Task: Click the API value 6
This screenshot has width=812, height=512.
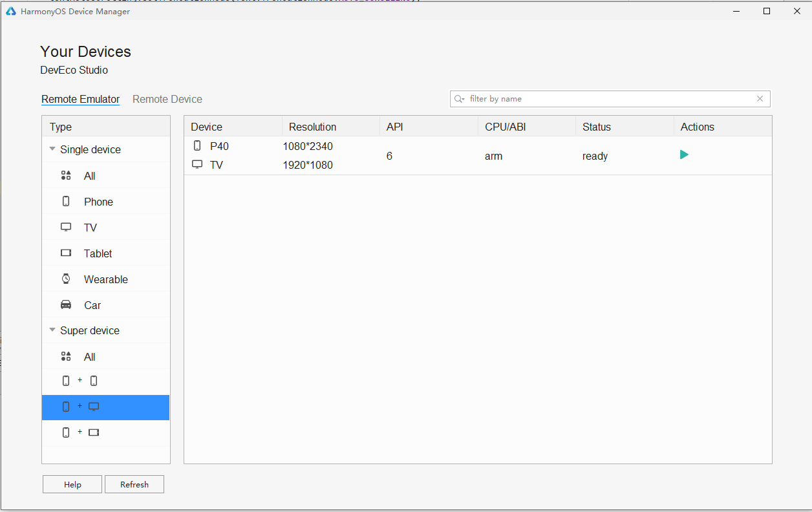Action: click(x=389, y=156)
